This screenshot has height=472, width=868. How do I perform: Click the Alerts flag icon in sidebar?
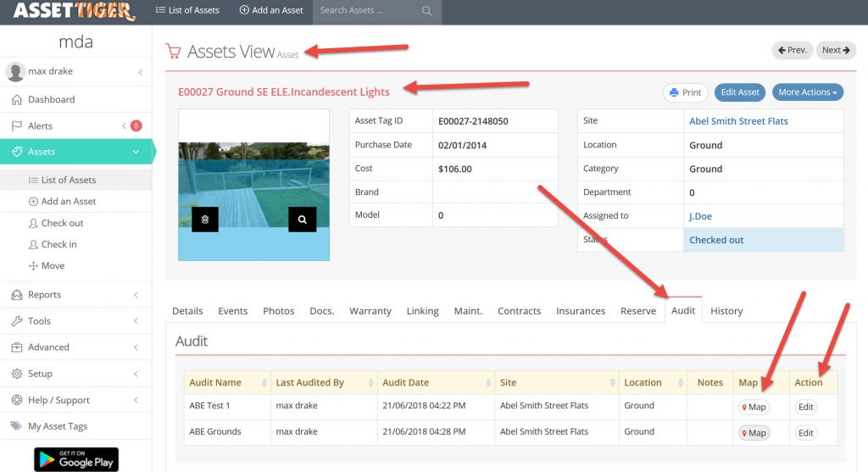[17, 125]
